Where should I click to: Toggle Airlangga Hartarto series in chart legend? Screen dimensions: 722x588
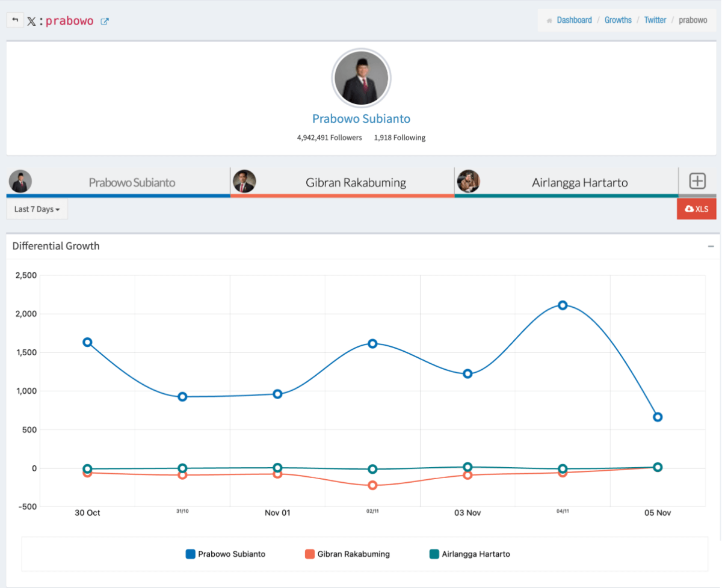pos(469,554)
